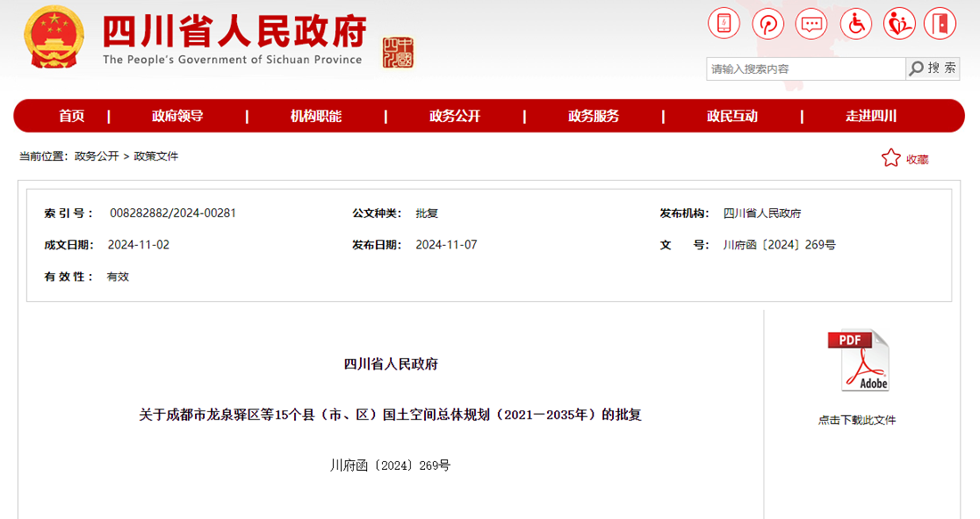Focus the 请输入搜索内容 search input field
The width and height of the screenshot is (980, 519).
pos(805,69)
